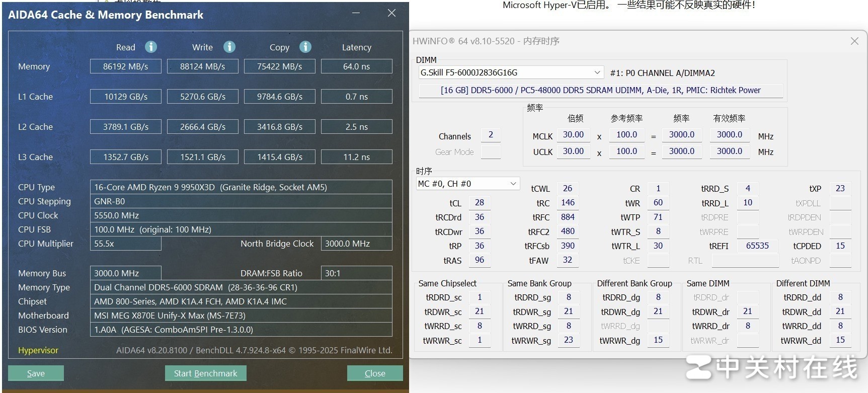Click the tWRWR_sg value 23
868x393 pixels.
569,340
